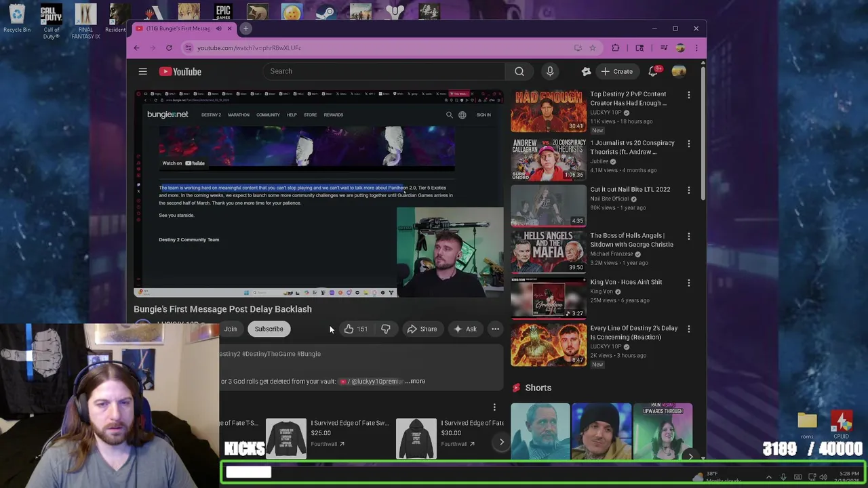
Task: Open more actions menu beside Ask
Action: click(495, 329)
